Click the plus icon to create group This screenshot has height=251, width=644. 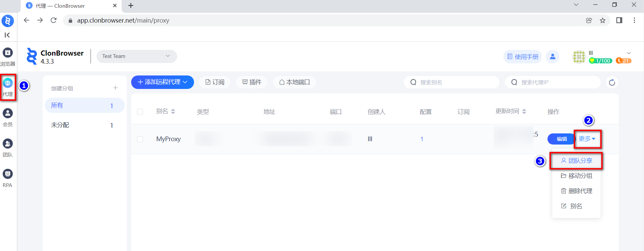tap(115, 88)
